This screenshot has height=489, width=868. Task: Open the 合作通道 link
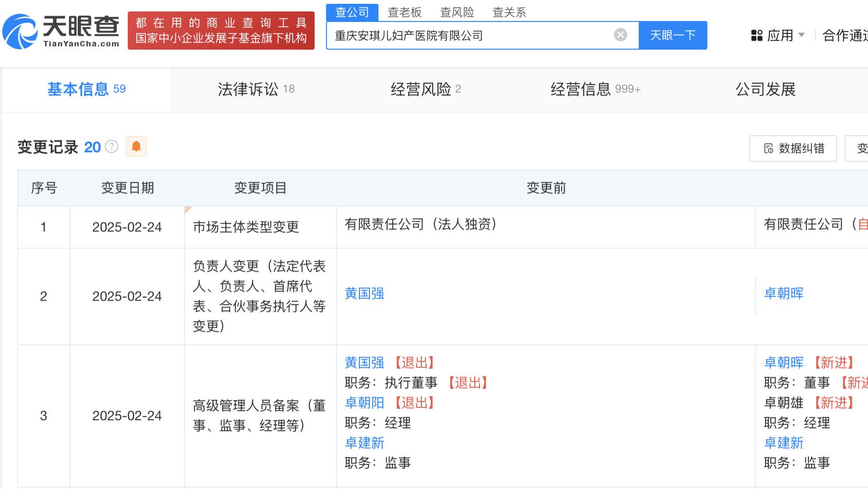click(845, 35)
